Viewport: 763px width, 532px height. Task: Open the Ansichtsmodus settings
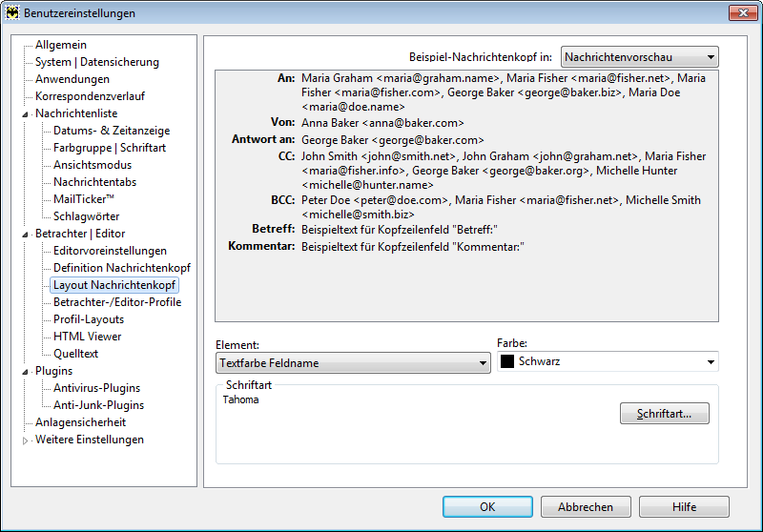click(x=93, y=165)
